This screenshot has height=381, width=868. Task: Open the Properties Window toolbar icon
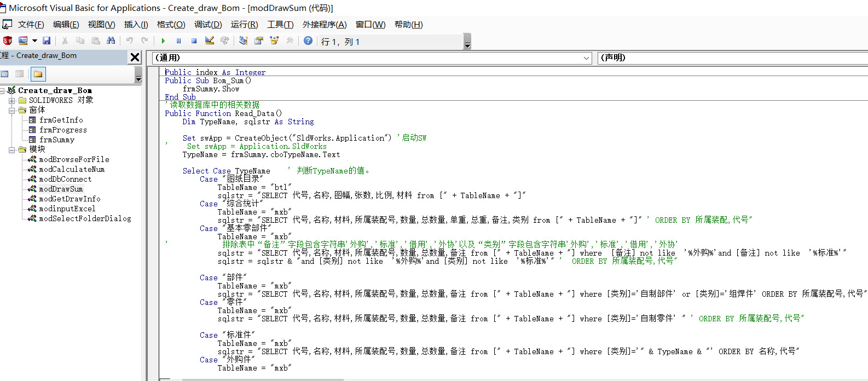click(259, 41)
